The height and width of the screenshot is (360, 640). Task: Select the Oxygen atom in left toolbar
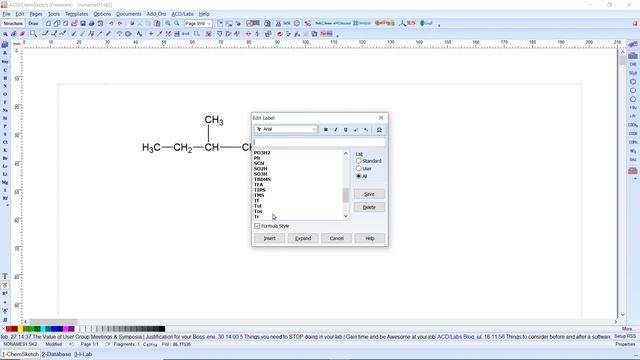tap(5, 94)
